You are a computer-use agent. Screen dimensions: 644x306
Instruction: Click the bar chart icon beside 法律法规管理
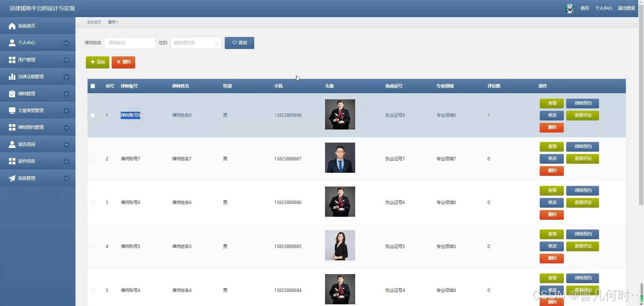point(12,77)
